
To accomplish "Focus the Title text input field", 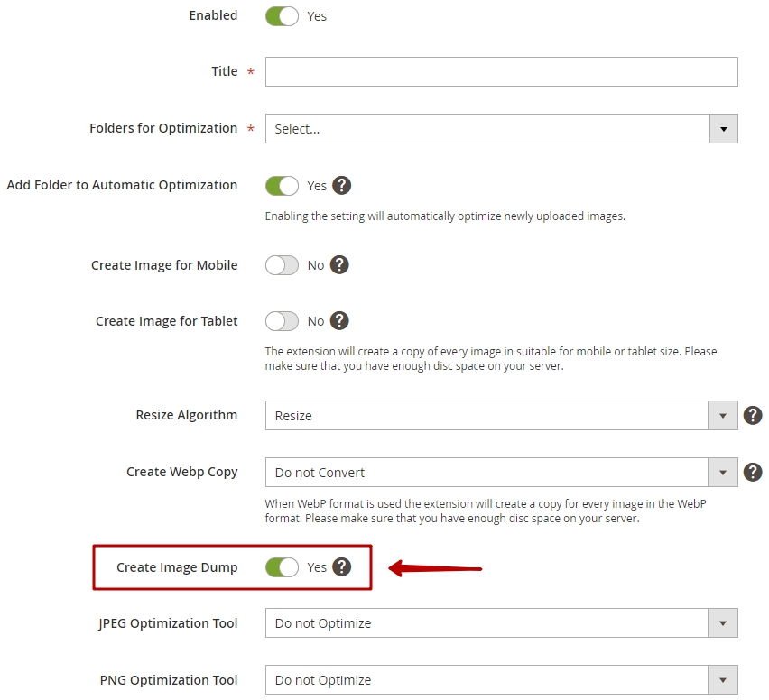I will coord(501,71).
